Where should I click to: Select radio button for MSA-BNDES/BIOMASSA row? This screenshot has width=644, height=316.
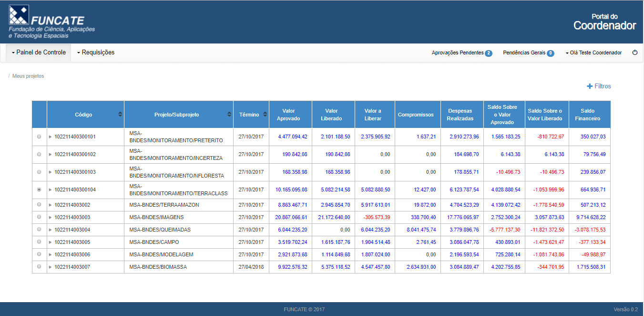coord(39,267)
